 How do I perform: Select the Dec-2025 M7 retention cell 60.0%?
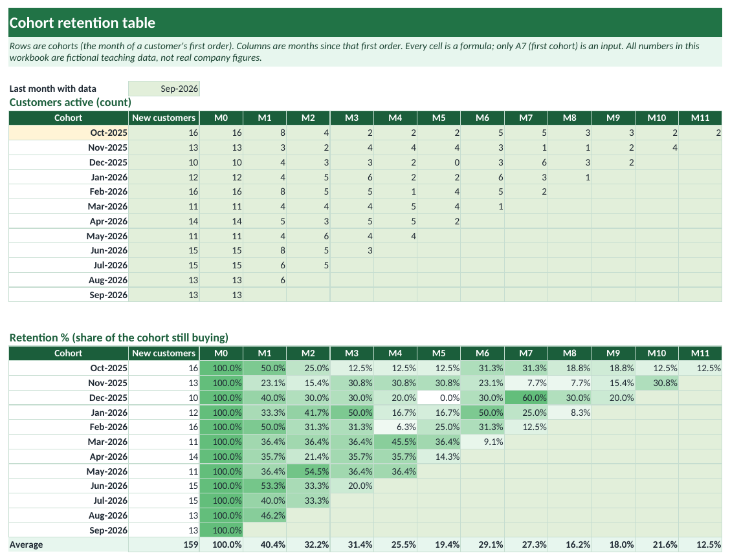coord(526,398)
